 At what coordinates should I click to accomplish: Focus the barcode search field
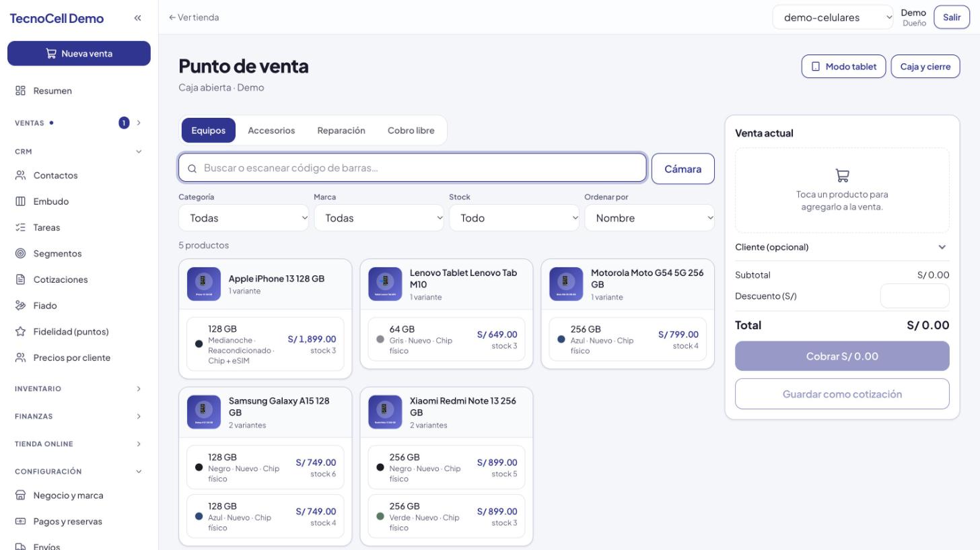click(413, 168)
